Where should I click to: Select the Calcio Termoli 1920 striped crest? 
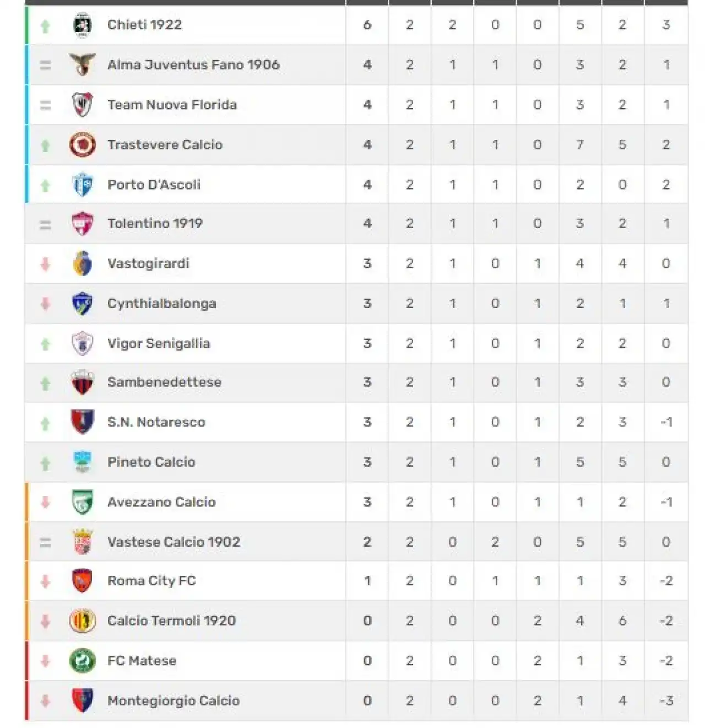[x=83, y=621]
